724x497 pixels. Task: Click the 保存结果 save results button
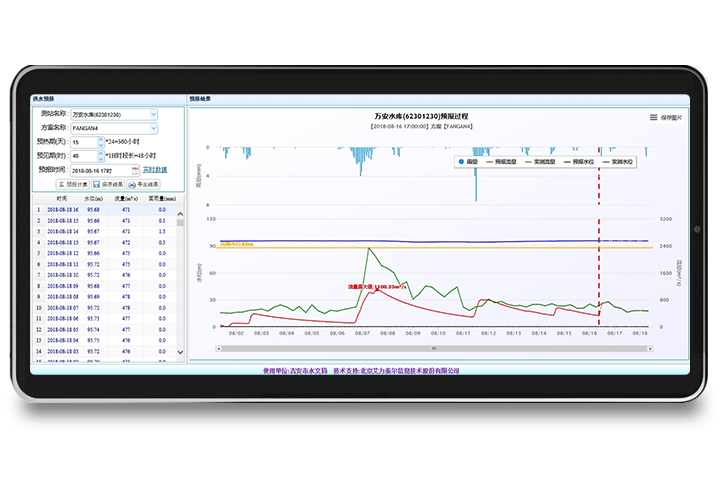[x=108, y=185]
